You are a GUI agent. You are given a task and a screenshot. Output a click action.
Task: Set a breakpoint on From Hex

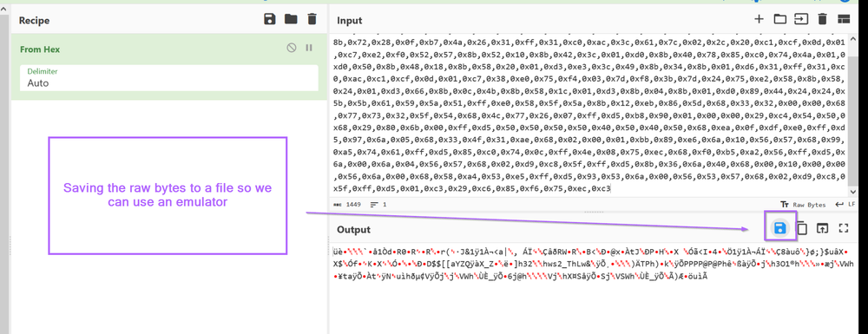309,48
